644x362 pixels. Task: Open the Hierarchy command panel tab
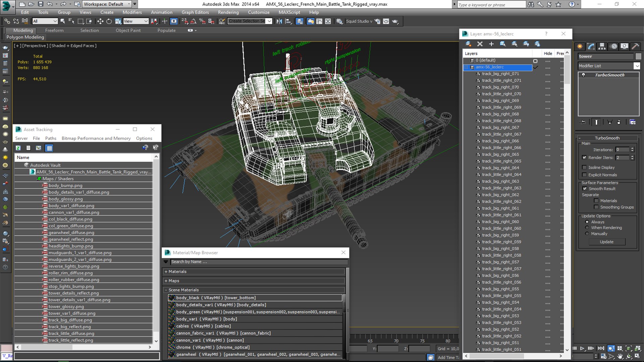pyautogui.click(x=602, y=46)
